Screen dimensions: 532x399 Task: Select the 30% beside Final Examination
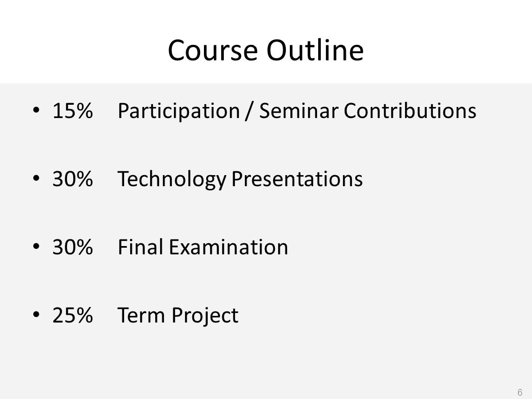(x=73, y=247)
